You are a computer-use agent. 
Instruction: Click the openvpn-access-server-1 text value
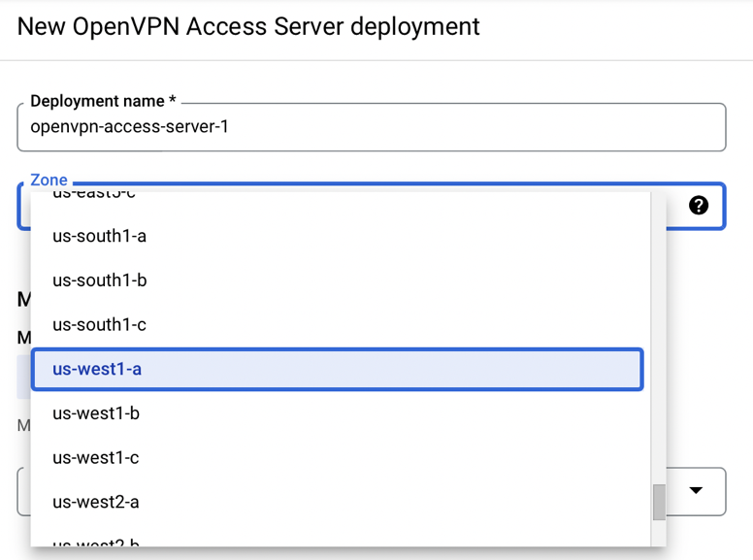(x=129, y=127)
